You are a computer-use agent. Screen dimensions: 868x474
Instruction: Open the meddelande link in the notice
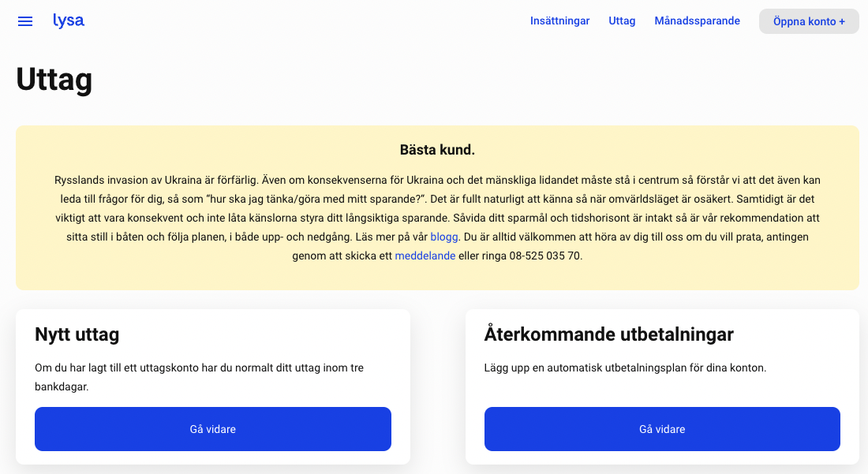tap(425, 256)
